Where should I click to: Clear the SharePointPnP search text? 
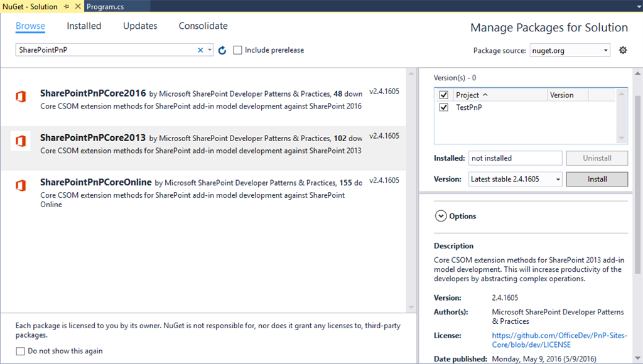(x=200, y=50)
